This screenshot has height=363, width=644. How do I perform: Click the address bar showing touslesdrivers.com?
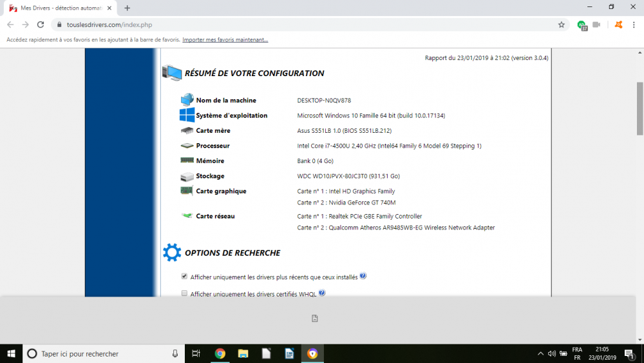coord(290,25)
